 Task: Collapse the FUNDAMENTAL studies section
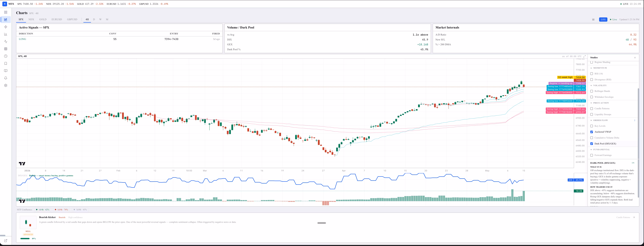pyautogui.click(x=600, y=150)
